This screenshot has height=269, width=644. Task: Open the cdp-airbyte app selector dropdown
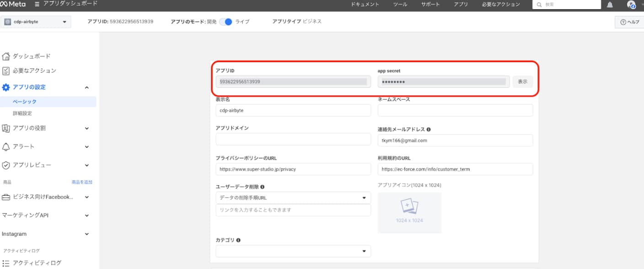point(36,22)
